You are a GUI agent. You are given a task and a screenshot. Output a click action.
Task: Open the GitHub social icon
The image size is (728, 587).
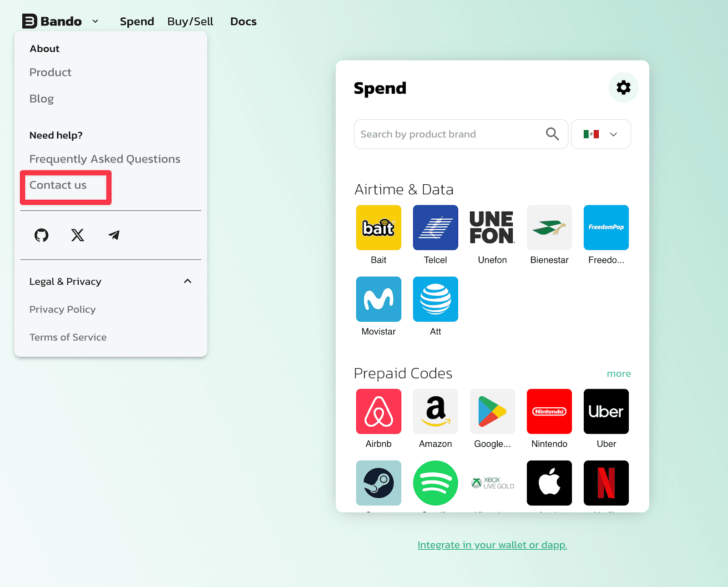click(41, 235)
